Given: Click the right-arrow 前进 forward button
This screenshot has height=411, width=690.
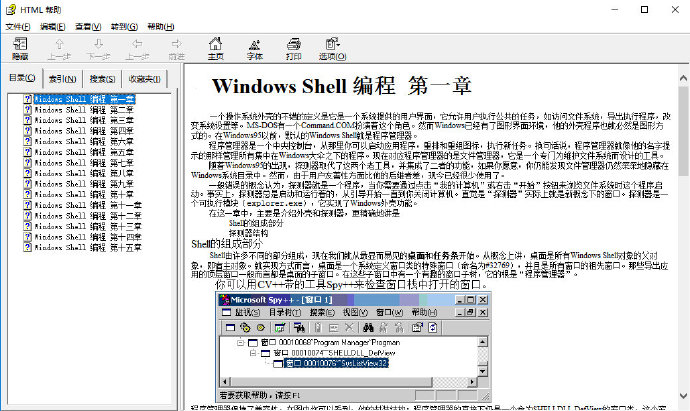Looking at the screenshot, I should coord(176,48).
